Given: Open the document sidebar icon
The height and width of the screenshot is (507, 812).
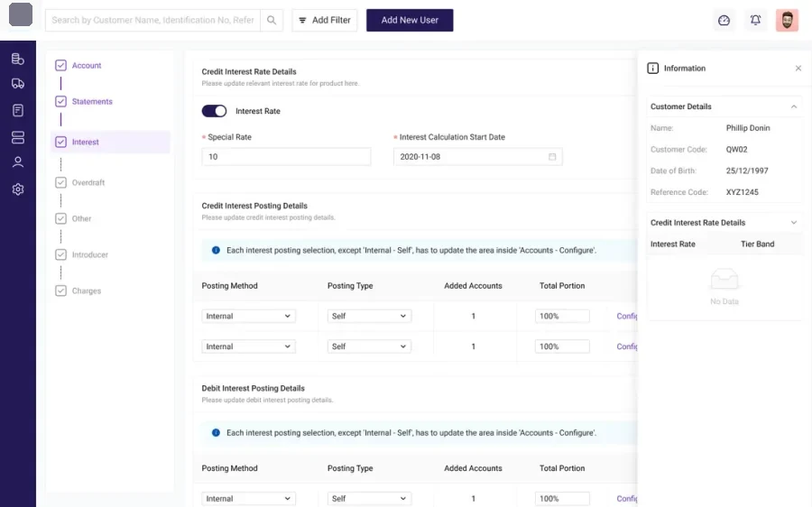Looking at the screenshot, I should (x=18, y=110).
